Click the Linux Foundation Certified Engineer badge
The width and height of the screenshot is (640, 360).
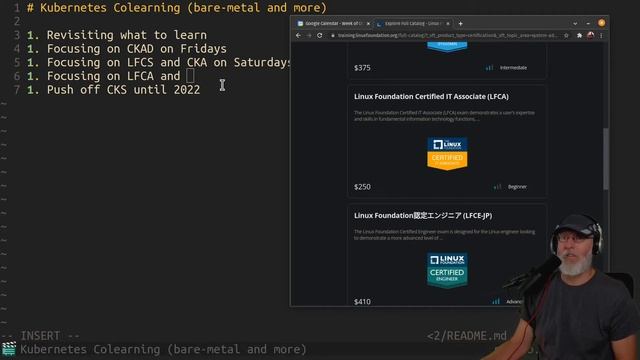pyautogui.click(x=447, y=270)
